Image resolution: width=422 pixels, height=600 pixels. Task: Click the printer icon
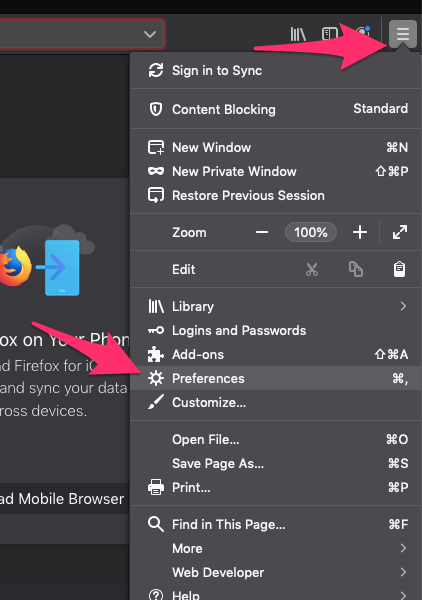click(x=156, y=488)
